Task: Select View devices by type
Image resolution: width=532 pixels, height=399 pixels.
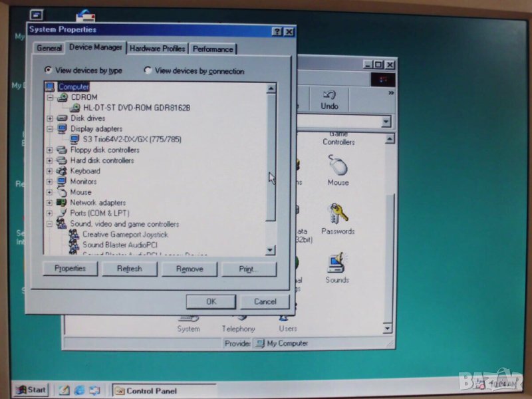Action: point(48,70)
